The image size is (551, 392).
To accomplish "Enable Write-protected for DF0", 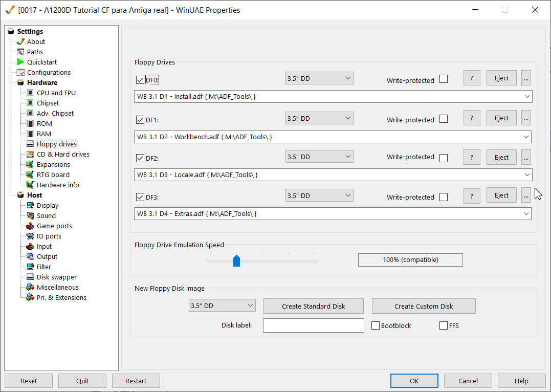I will (x=444, y=79).
